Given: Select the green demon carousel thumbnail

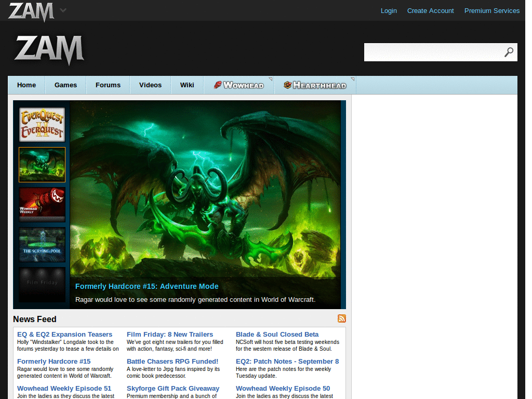Looking at the screenshot, I should click(42, 165).
